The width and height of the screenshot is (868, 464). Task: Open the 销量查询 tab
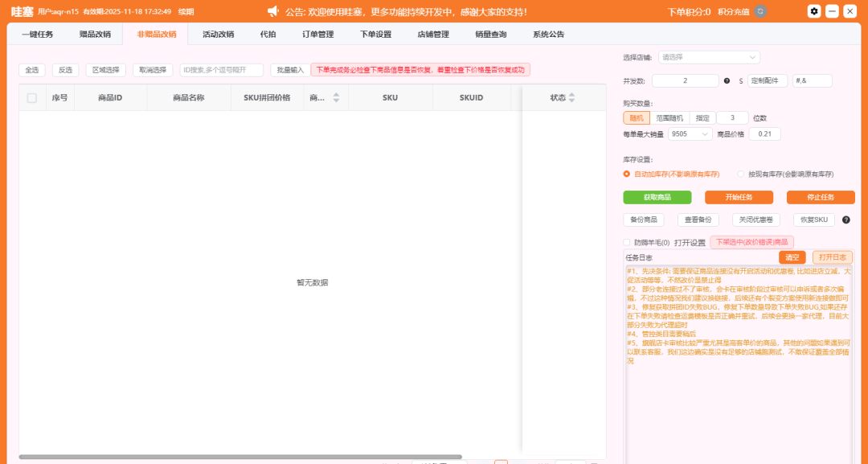pyautogui.click(x=490, y=35)
